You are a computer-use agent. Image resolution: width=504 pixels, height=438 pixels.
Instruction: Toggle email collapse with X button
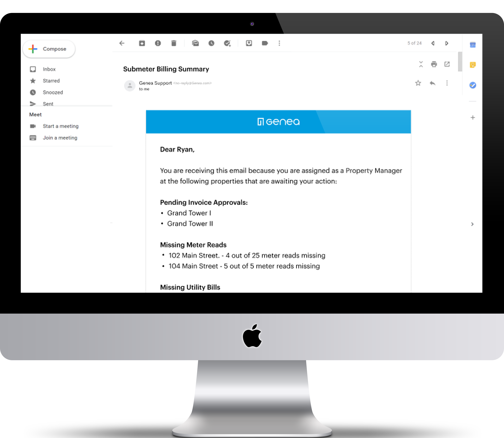(x=421, y=64)
